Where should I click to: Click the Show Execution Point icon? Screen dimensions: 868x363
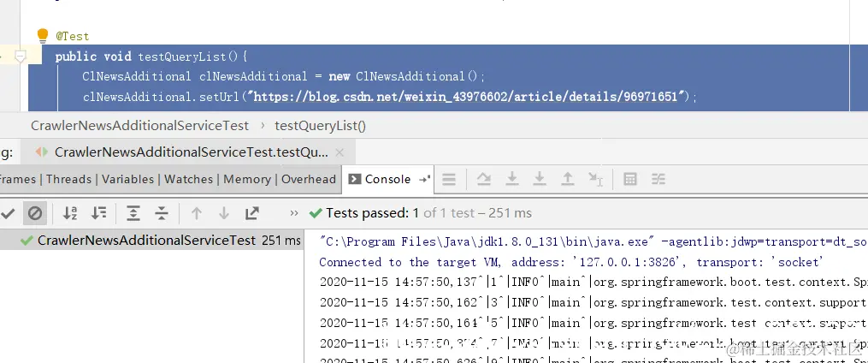(449, 179)
